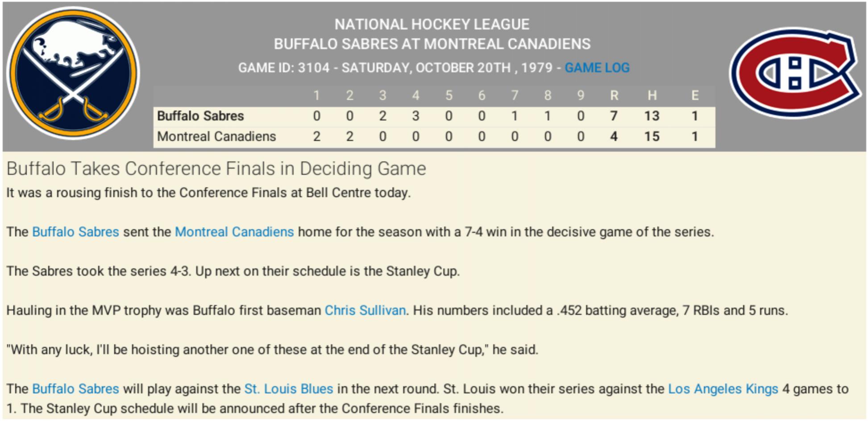Image resolution: width=868 pixels, height=421 pixels.
Task: Click the NATIONAL HOCKEY LEAGUE title text
Action: point(432,24)
